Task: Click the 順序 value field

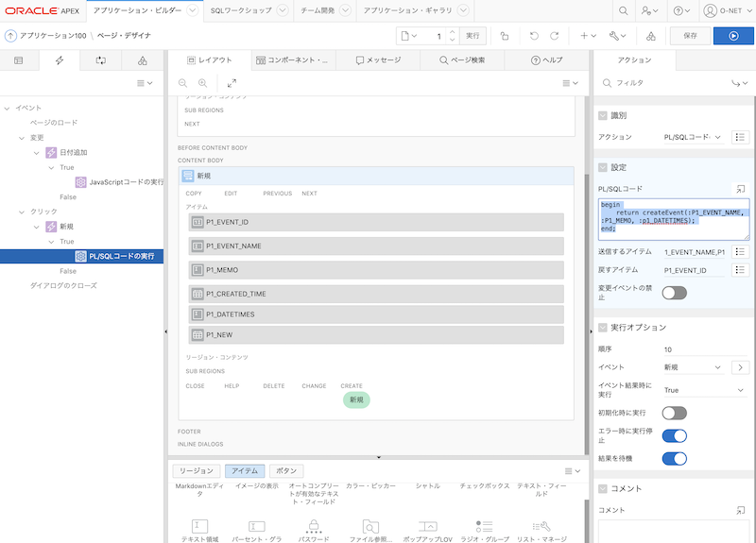Action: point(705,349)
